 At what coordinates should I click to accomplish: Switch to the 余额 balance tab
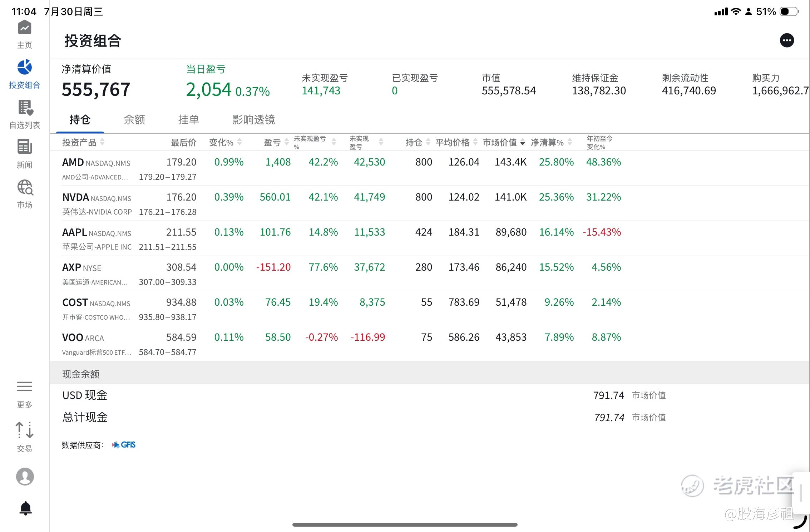[134, 119]
